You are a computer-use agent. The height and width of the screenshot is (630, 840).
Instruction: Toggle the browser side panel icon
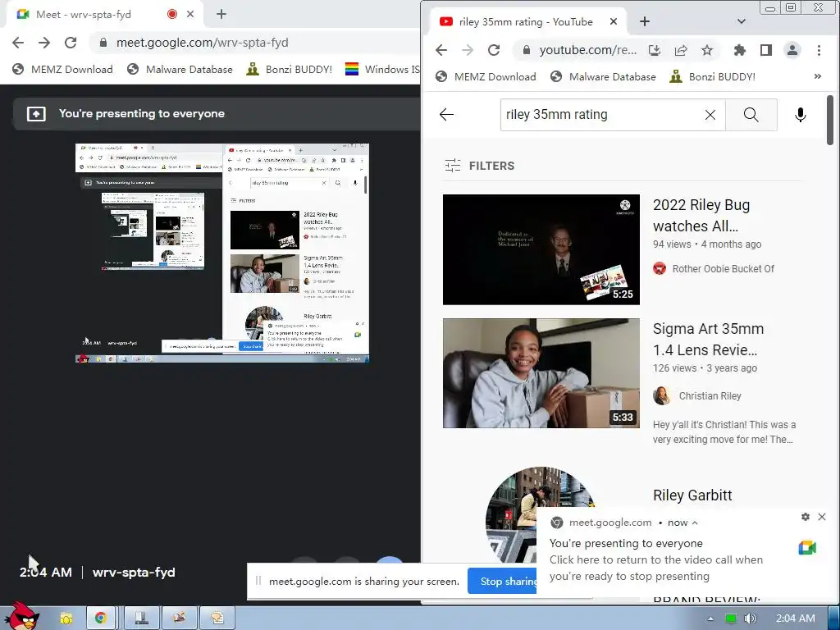pyautogui.click(x=766, y=50)
